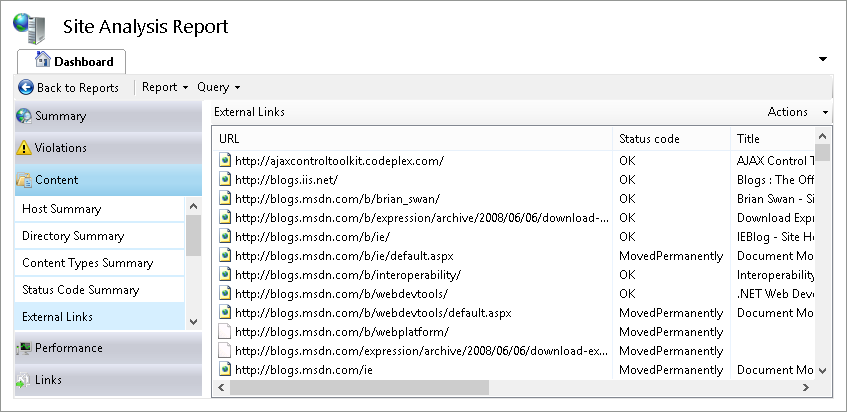The height and width of the screenshot is (412, 847).
Task: Sort by Status code column header
Action: click(x=649, y=139)
